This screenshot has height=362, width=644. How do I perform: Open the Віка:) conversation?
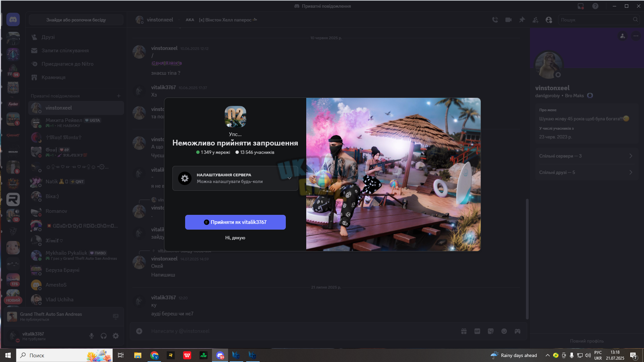coord(76,196)
